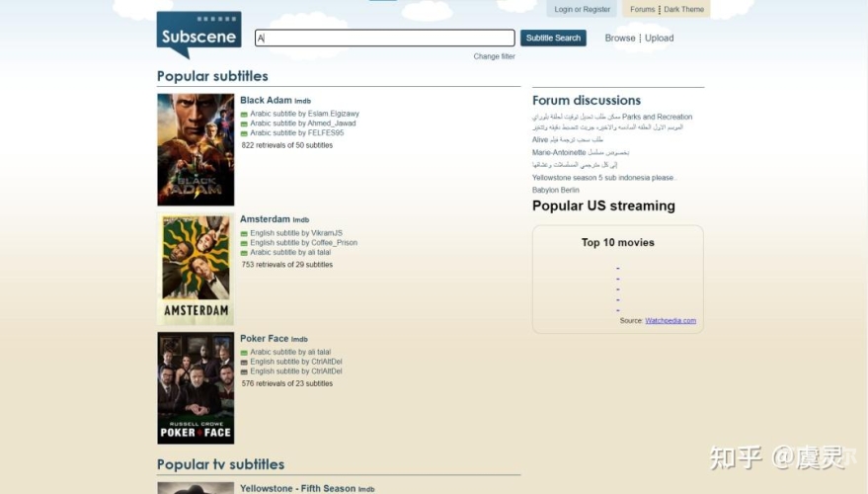Click rating icon beside FELFES95 subtitle

pos(244,133)
